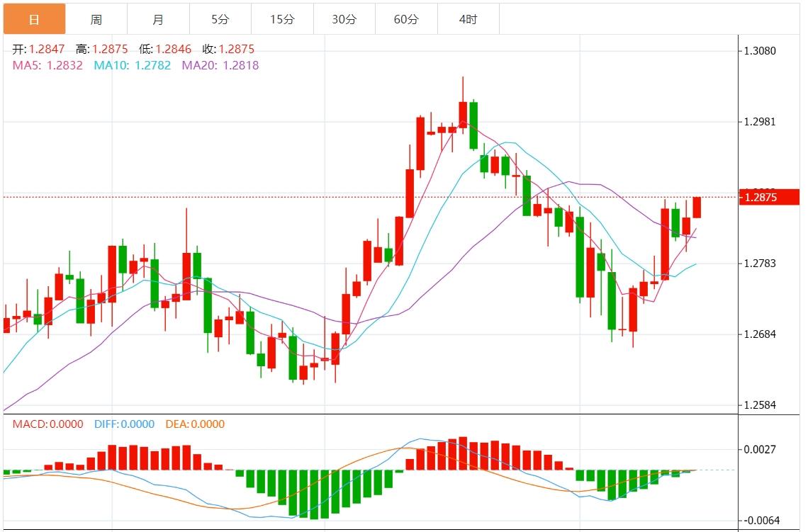This screenshot has height=532, width=808.
Task: Select the 周 weekly timeframe tab
Action: (96, 19)
